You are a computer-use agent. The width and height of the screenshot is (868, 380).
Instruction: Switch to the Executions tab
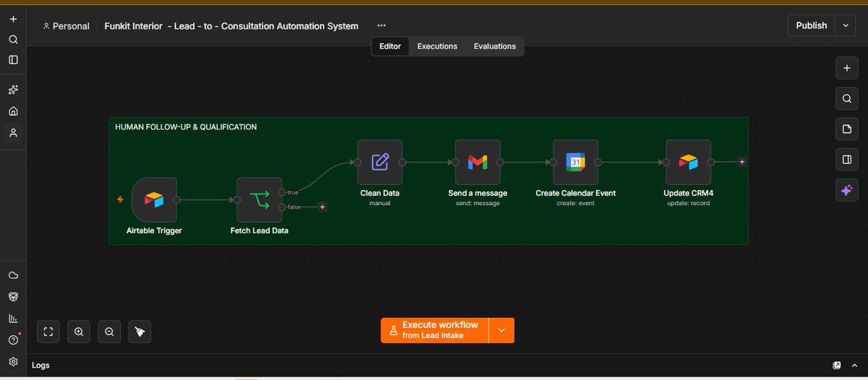point(438,46)
